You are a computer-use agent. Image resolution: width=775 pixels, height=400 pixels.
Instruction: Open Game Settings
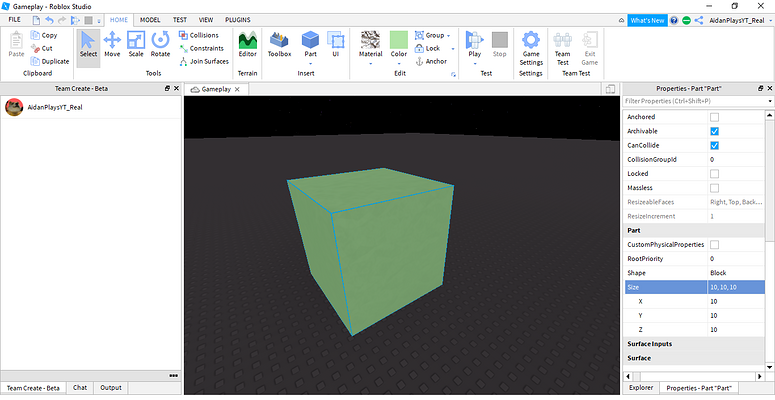[531, 47]
